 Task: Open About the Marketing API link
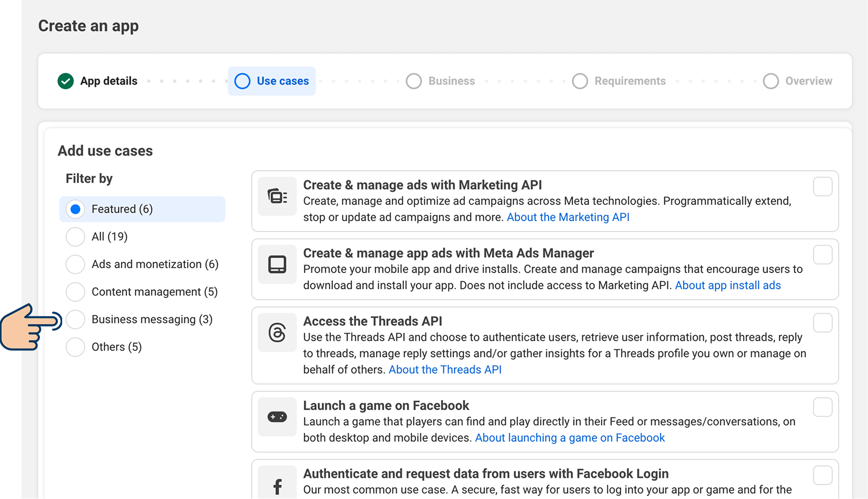568,217
